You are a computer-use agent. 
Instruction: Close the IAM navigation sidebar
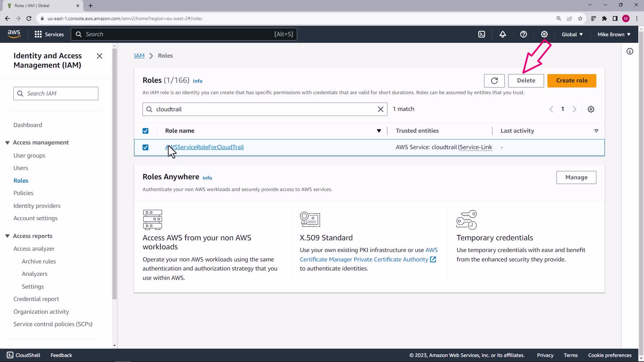[x=100, y=56]
